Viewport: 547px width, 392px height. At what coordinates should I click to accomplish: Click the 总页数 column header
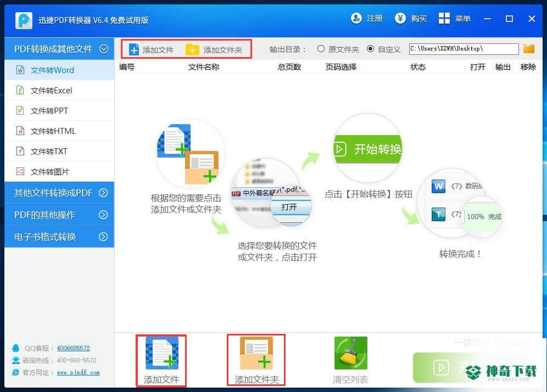pos(289,67)
